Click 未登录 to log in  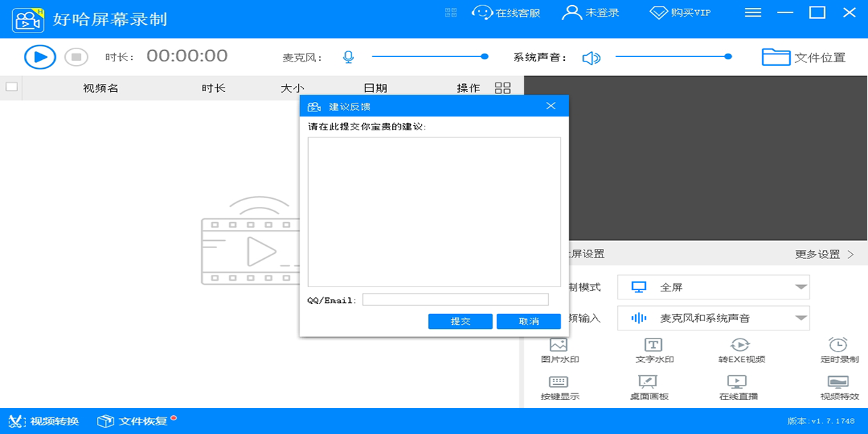(x=591, y=12)
